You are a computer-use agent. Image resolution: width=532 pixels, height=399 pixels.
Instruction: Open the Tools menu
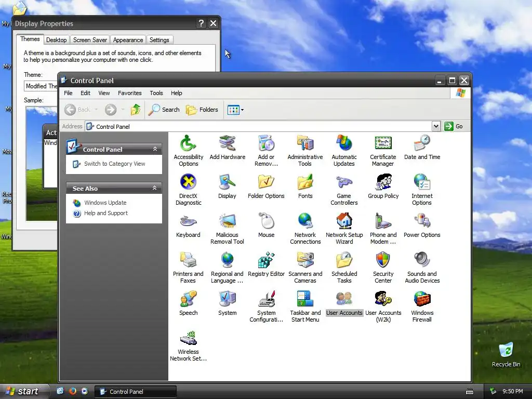tap(156, 93)
